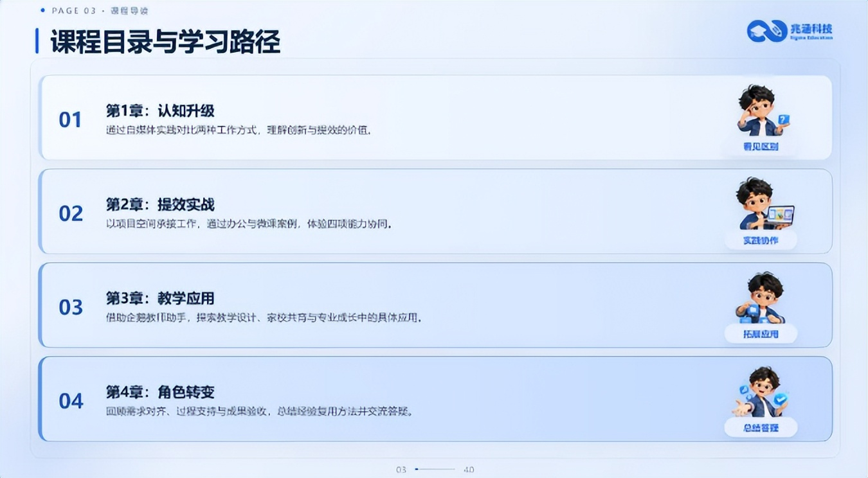Click the 拓展应用 label pill

click(x=761, y=334)
